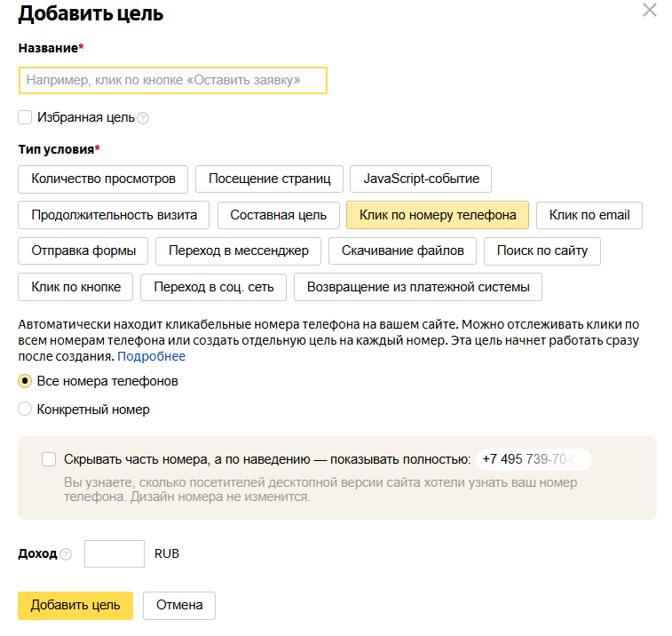Close the Добавить цель dialog
This screenshot has width=672, height=636.
(x=650, y=10)
